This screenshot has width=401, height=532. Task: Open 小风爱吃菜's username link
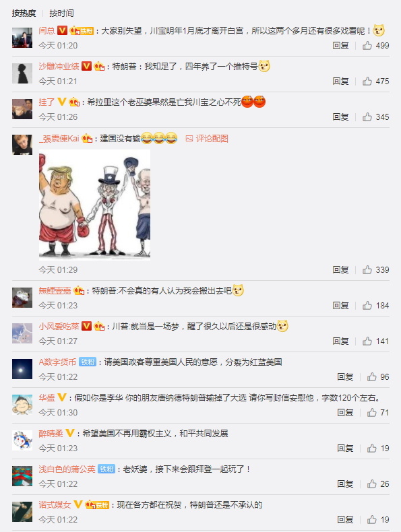point(59,327)
